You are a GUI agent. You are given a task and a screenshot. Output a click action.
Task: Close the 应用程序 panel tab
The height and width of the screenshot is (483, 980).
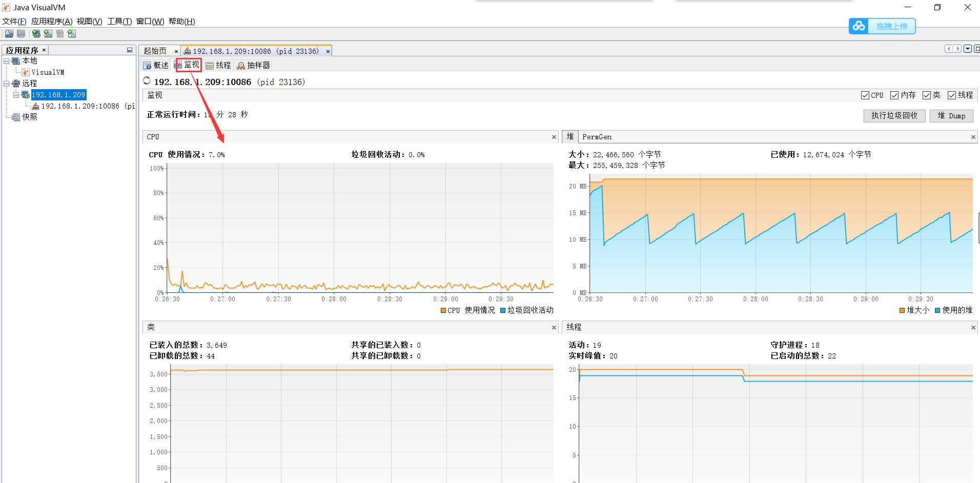(44, 50)
